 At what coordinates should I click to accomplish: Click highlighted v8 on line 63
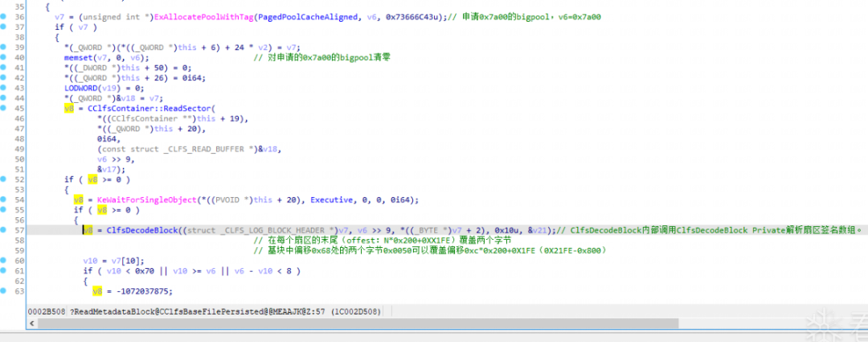point(97,291)
